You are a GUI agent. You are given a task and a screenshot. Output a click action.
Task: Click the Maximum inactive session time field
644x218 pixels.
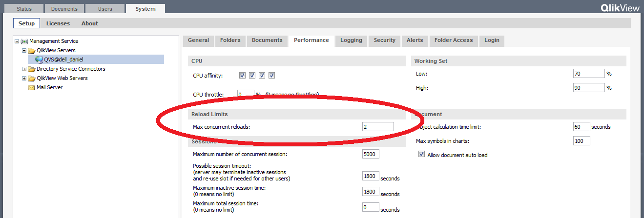(371, 192)
